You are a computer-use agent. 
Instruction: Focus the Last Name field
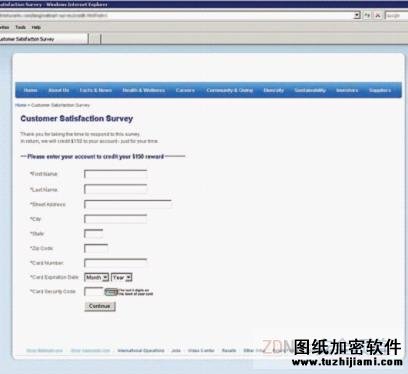115,189
